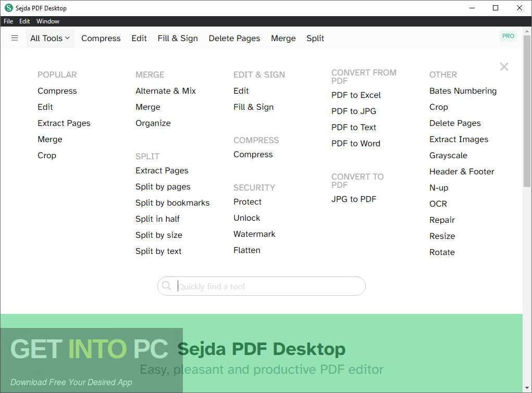
Task: Open the Grayscale tool
Action: (448, 156)
